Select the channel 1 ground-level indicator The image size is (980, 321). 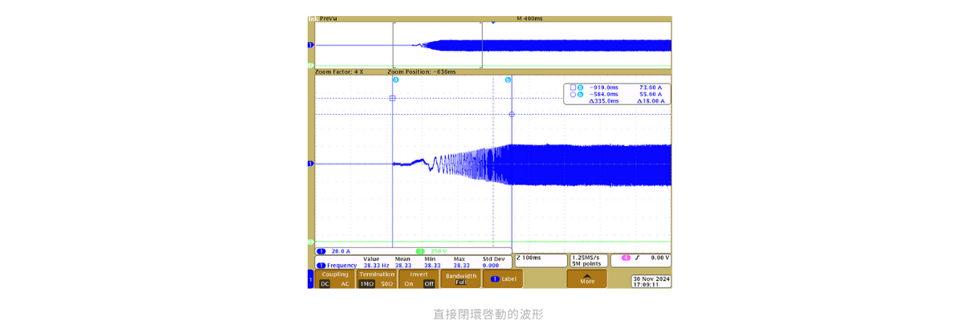311,164
